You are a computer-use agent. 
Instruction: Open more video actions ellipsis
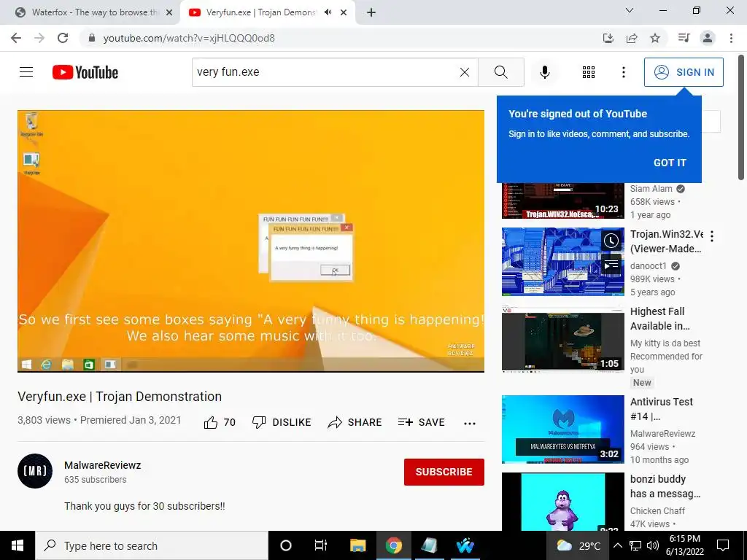click(x=470, y=423)
